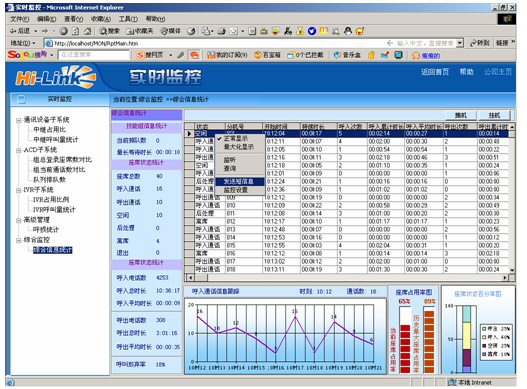
Task: Click the 返回首页 link in the header
Action: click(x=435, y=72)
